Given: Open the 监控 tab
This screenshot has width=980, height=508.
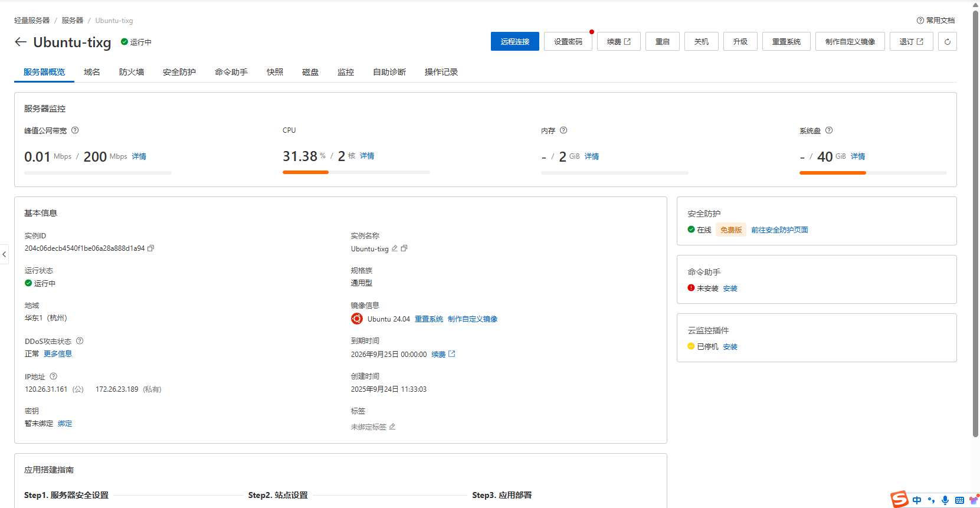Looking at the screenshot, I should (x=345, y=72).
